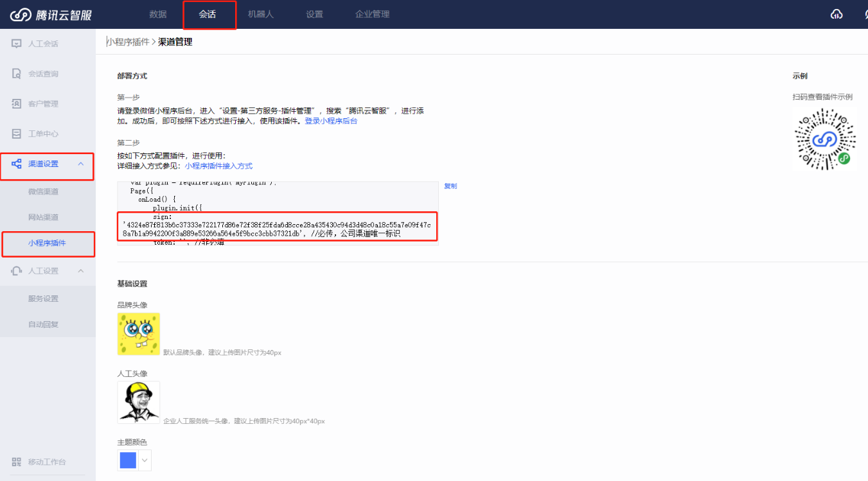Click the 客户管理 contact icon in sidebar
This screenshot has width=868, height=481.
17,103
